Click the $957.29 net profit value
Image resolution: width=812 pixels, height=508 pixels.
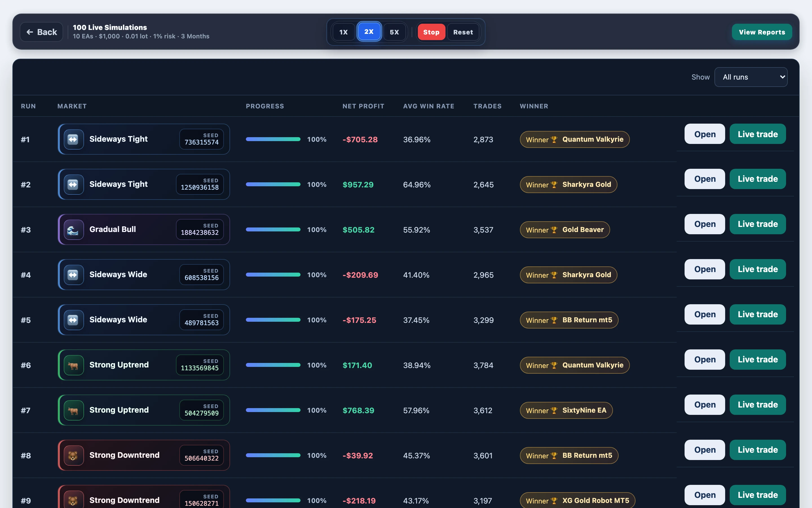point(358,185)
